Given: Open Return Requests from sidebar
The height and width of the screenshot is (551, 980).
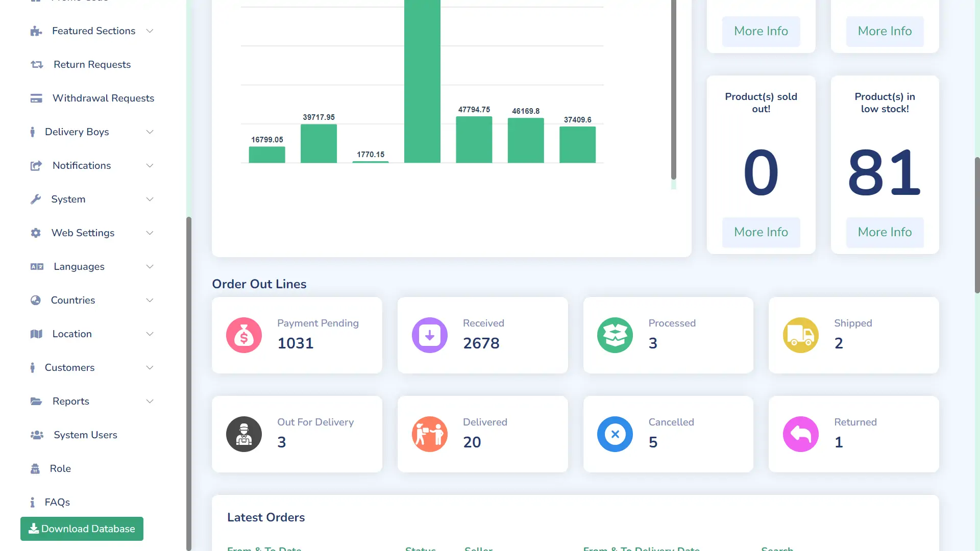Looking at the screenshot, I should [x=92, y=65].
